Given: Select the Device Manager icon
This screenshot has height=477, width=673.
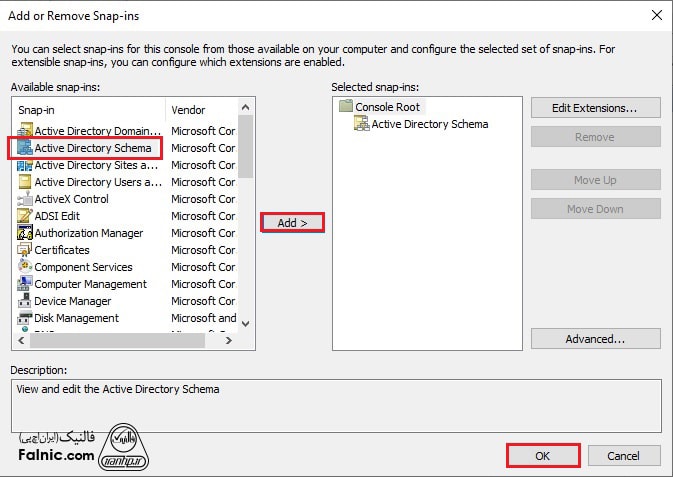Looking at the screenshot, I should tap(25, 301).
